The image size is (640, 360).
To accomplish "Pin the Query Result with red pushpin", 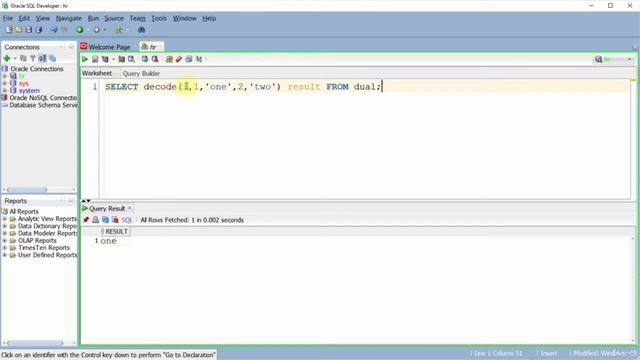I will click(86, 220).
